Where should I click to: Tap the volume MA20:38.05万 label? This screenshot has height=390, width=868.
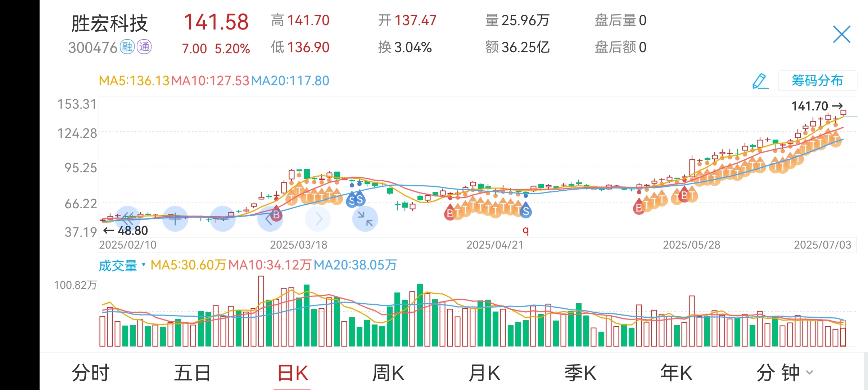click(355, 265)
